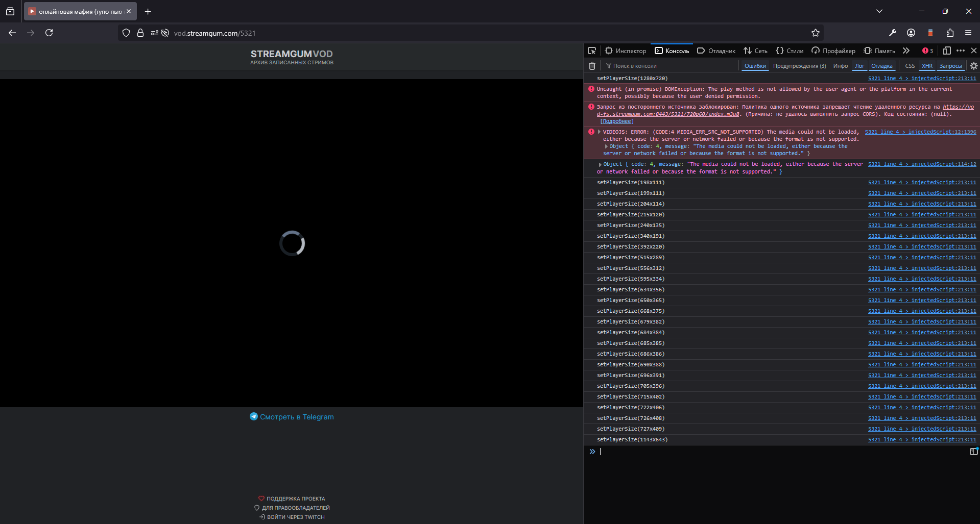Open the Firefox application hamburger menu
The image size is (980, 524).
(x=968, y=33)
